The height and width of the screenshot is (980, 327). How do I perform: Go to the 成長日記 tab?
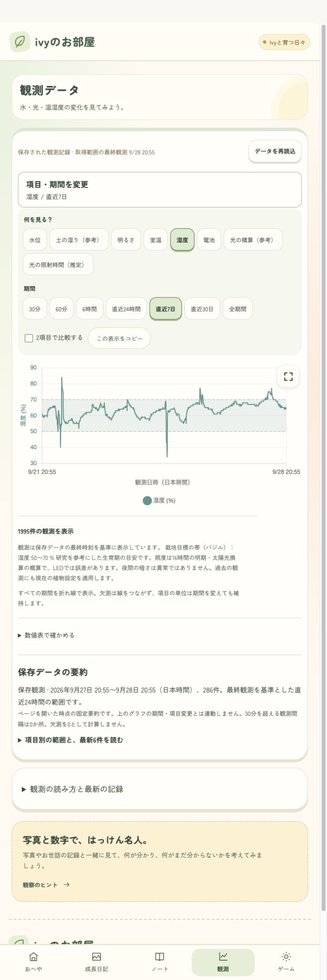(x=96, y=962)
